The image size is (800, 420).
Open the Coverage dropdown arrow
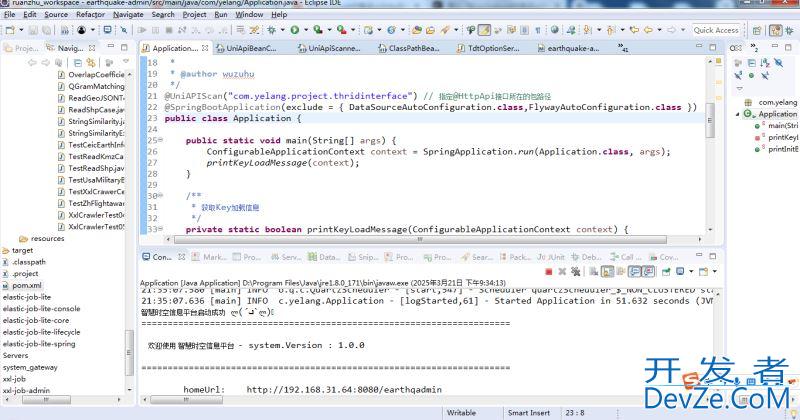329,30
